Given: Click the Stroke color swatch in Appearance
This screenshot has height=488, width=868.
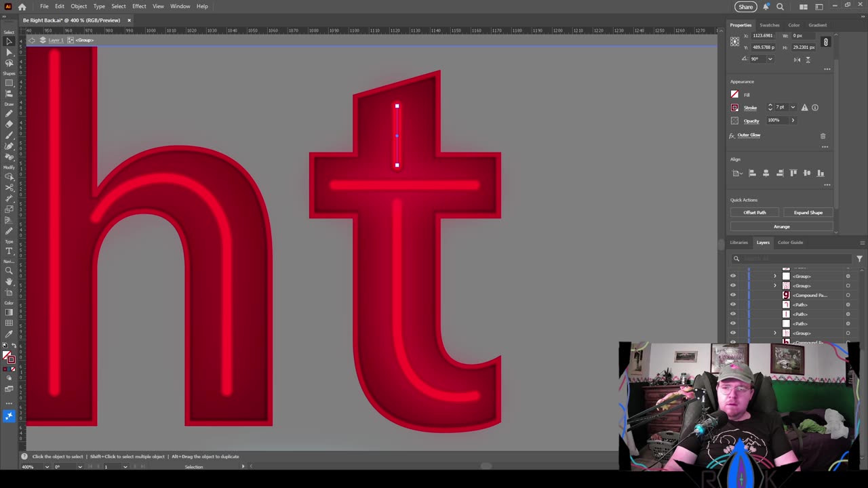Looking at the screenshot, I should (x=734, y=108).
